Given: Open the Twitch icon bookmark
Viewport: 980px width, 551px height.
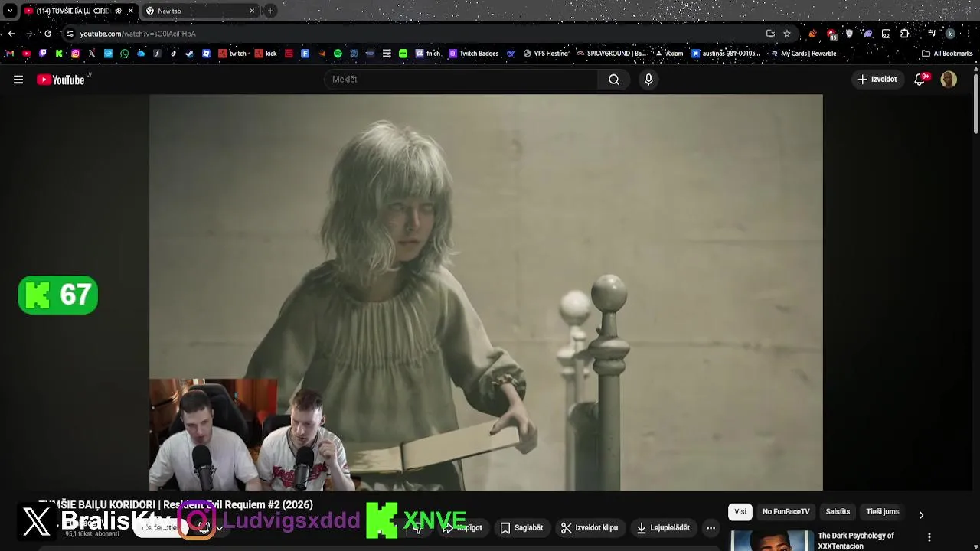Looking at the screenshot, I should click(x=43, y=54).
